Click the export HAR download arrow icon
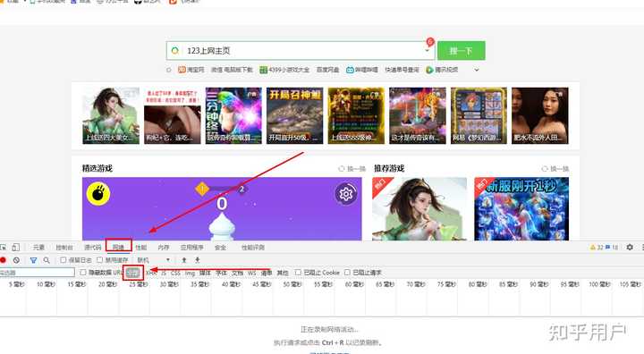 198,260
